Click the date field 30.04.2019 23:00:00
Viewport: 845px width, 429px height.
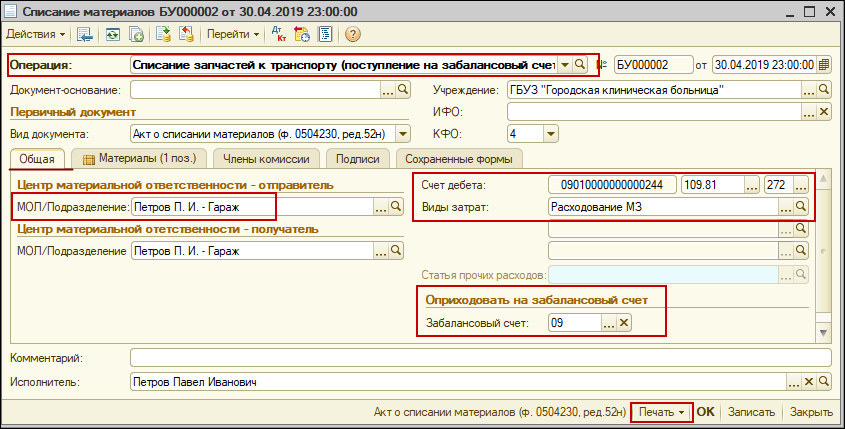(x=764, y=65)
